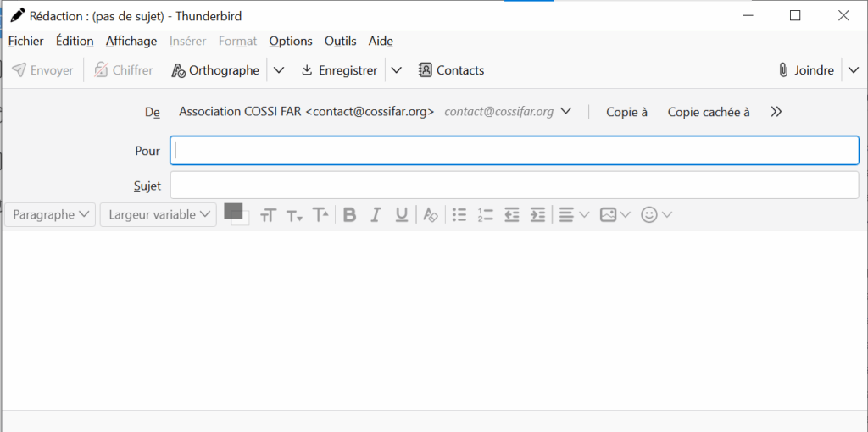Click the Copie cachée à button
Image resolution: width=868 pixels, height=432 pixels.
coord(709,112)
